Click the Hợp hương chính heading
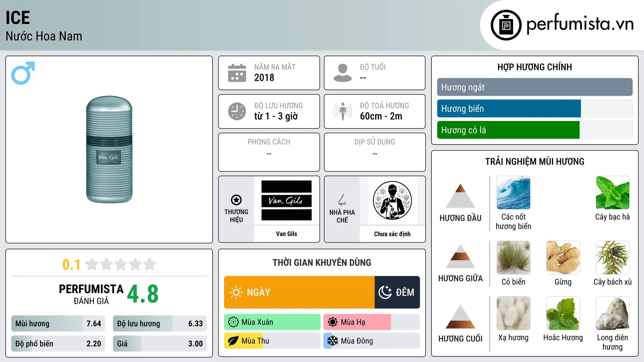The image size is (644, 362). 535,67
